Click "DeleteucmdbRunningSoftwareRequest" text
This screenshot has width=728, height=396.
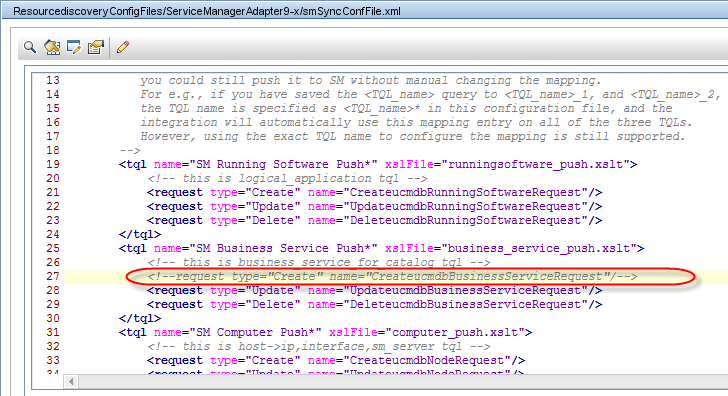(x=465, y=220)
